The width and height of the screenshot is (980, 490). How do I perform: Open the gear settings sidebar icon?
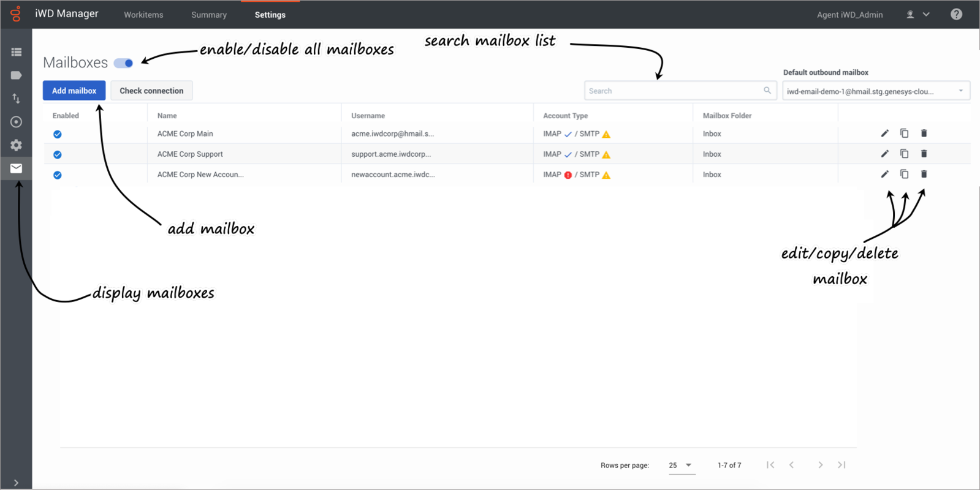17,145
